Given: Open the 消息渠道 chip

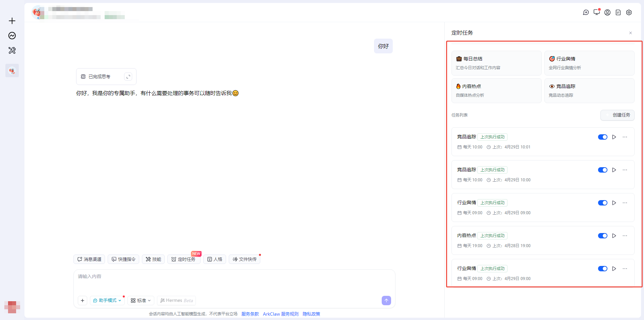Looking at the screenshot, I should [x=89, y=259].
